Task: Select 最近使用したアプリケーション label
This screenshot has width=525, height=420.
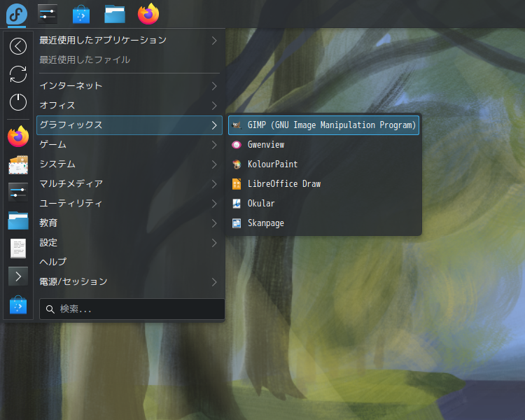Action: pos(103,40)
